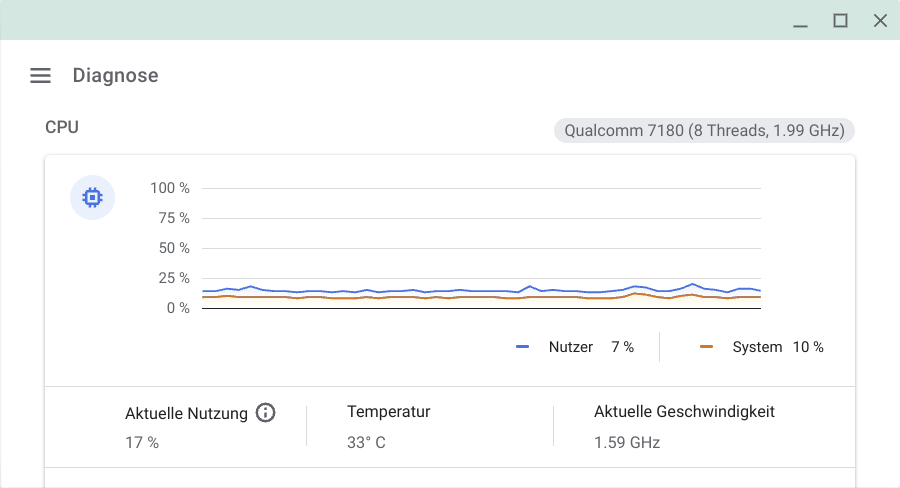Minimize the Diagnose window
Viewport: 900px width, 488px height.
click(x=801, y=21)
